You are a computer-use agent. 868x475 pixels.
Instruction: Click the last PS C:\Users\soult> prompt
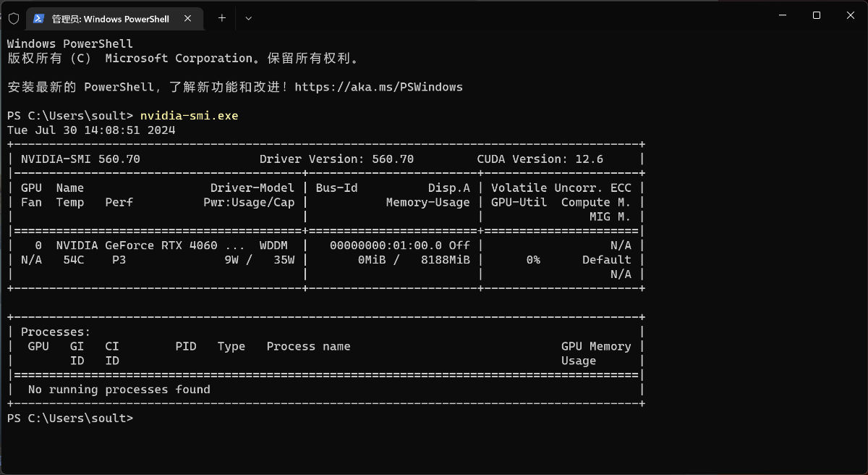(70, 419)
